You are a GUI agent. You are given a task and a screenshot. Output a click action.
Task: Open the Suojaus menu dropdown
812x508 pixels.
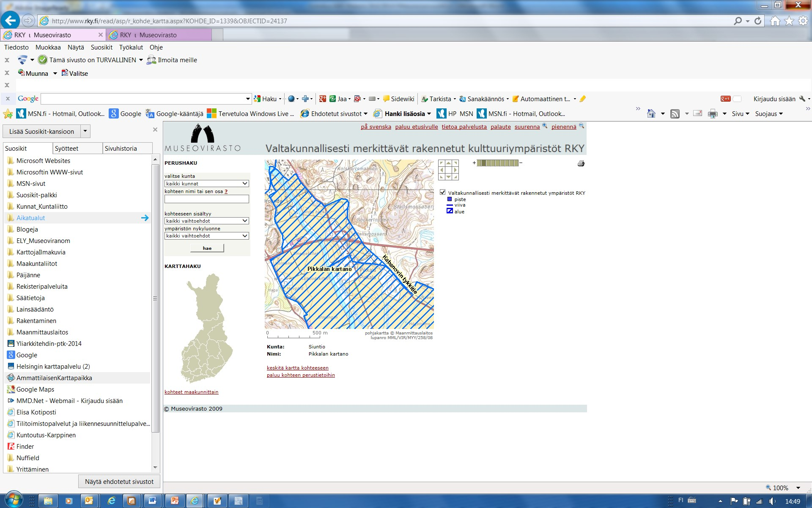769,113
